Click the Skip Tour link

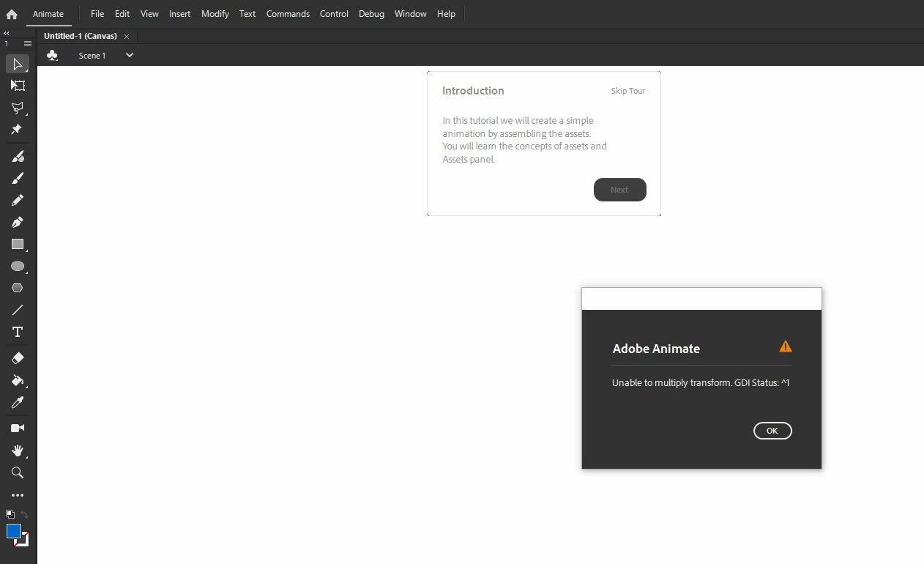tap(628, 91)
